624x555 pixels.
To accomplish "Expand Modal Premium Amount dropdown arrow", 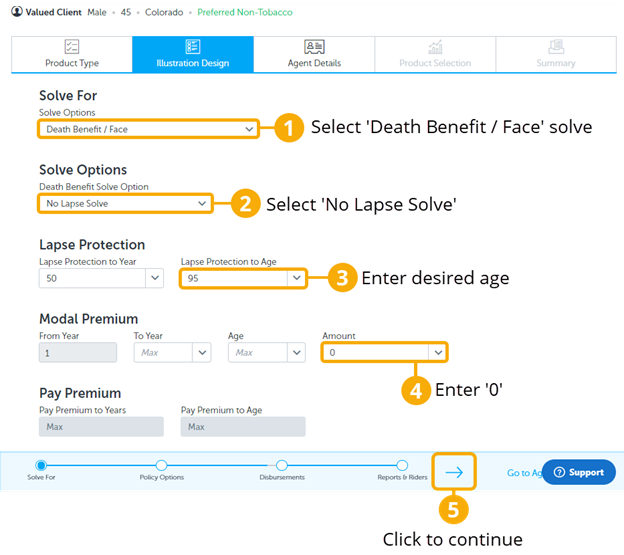I will tap(438, 352).
